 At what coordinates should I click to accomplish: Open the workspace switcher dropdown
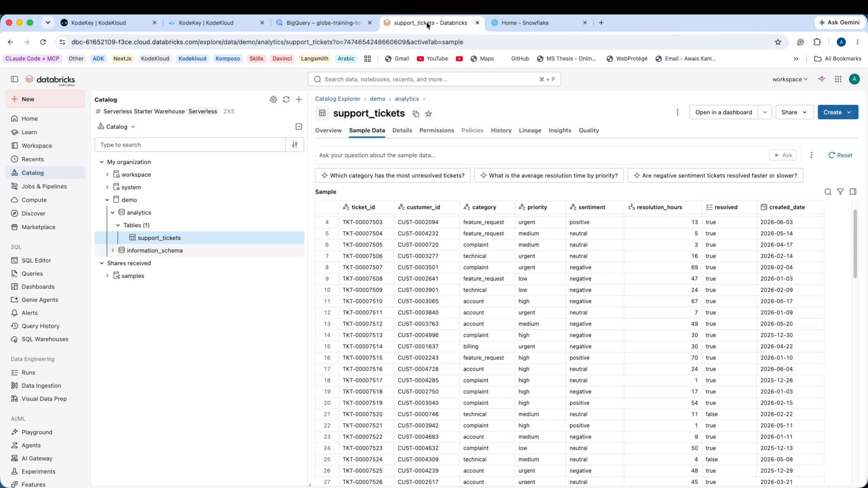(x=789, y=79)
